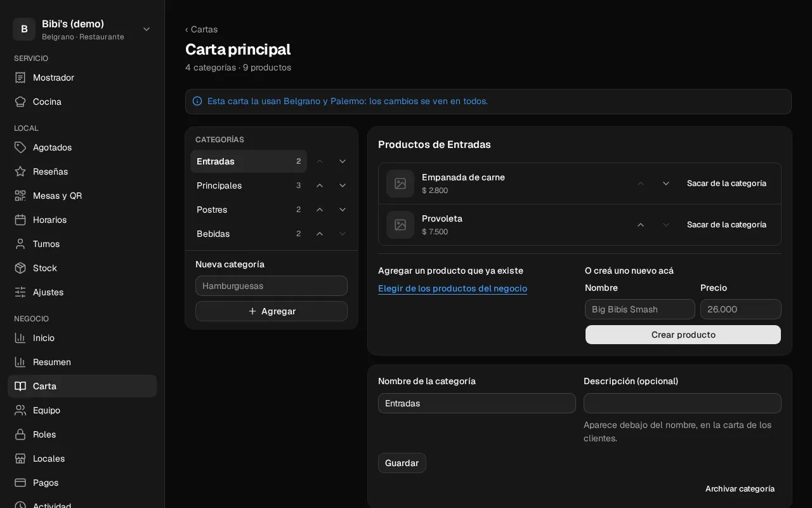Open Mostrador in the sidebar
Viewport: 812px width, 508px height.
[82, 77]
